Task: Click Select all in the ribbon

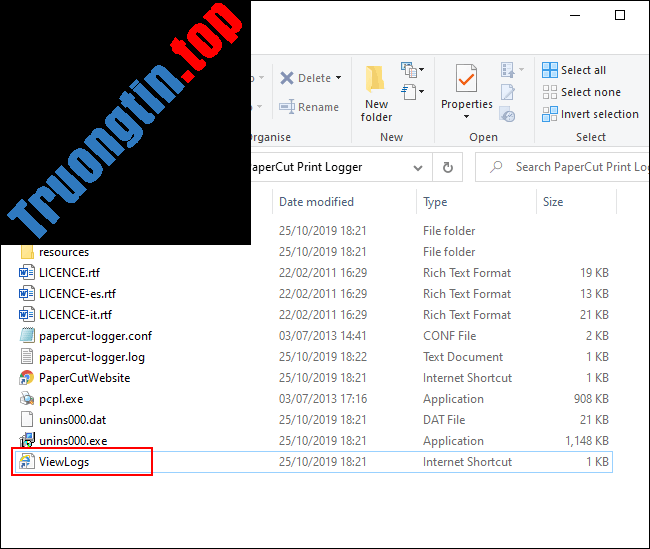Action: (574, 70)
